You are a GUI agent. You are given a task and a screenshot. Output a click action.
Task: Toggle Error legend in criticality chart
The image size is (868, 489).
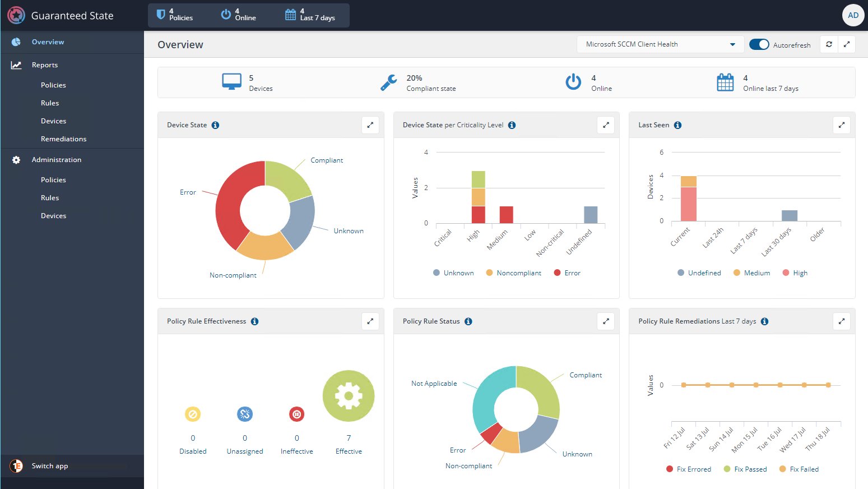coord(567,273)
